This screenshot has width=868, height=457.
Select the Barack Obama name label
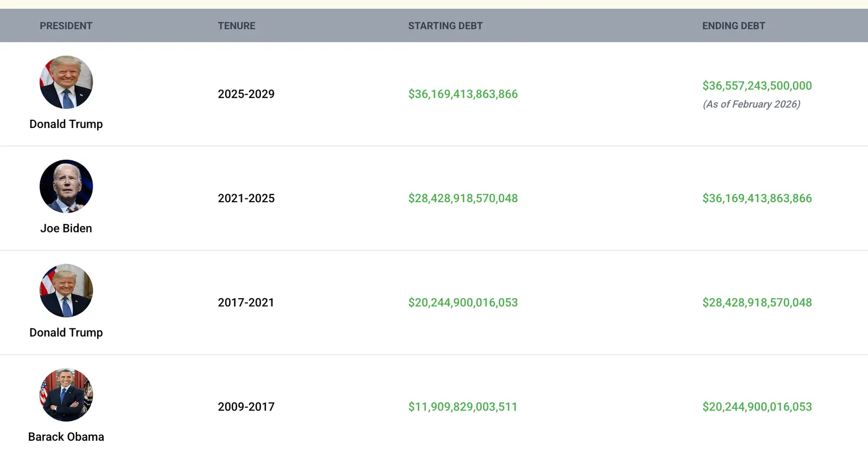[x=66, y=437]
